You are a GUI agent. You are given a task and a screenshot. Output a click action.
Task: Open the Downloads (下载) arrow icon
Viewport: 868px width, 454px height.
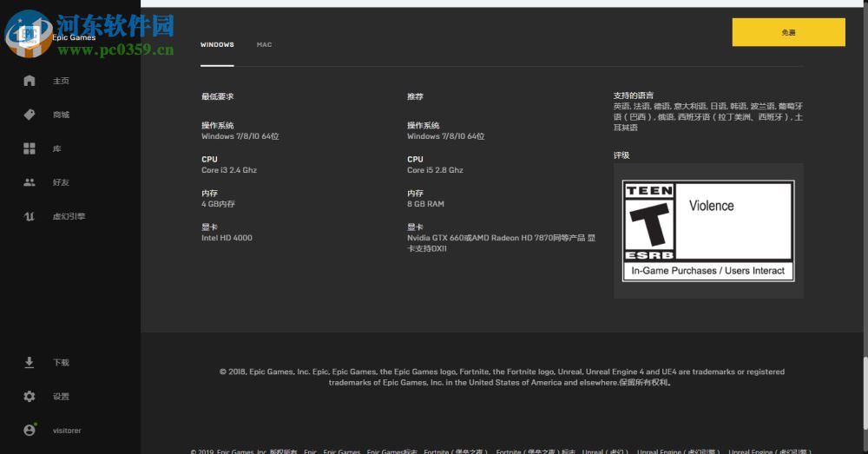coord(30,362)
